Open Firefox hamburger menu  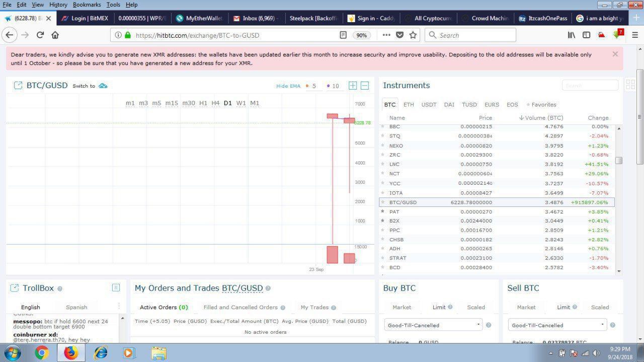tap(634, 35)
